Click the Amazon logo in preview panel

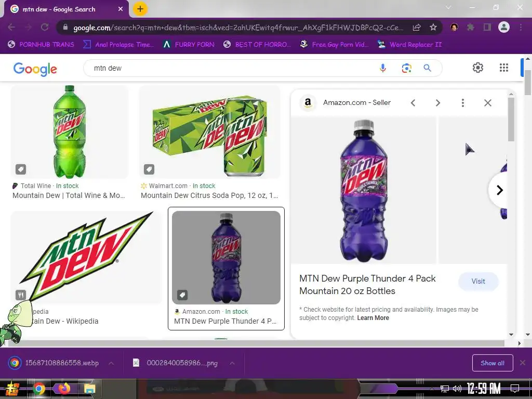[308, 102]
